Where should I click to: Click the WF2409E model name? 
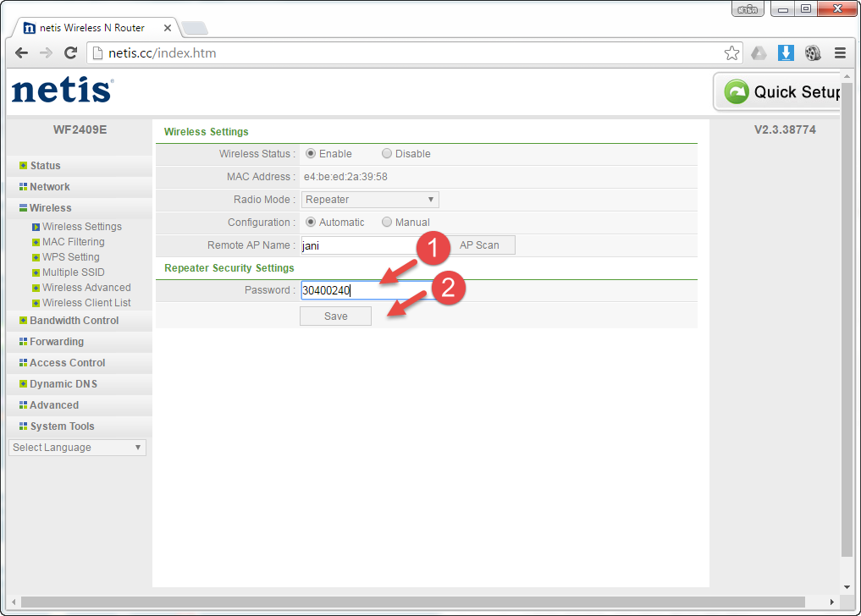pos(80,129)
